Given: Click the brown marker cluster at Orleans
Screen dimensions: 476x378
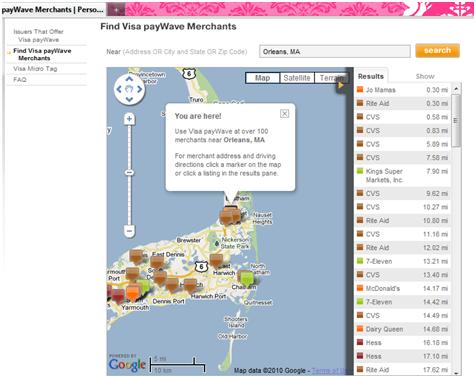Looking at the screenshot, I should 229,215.
